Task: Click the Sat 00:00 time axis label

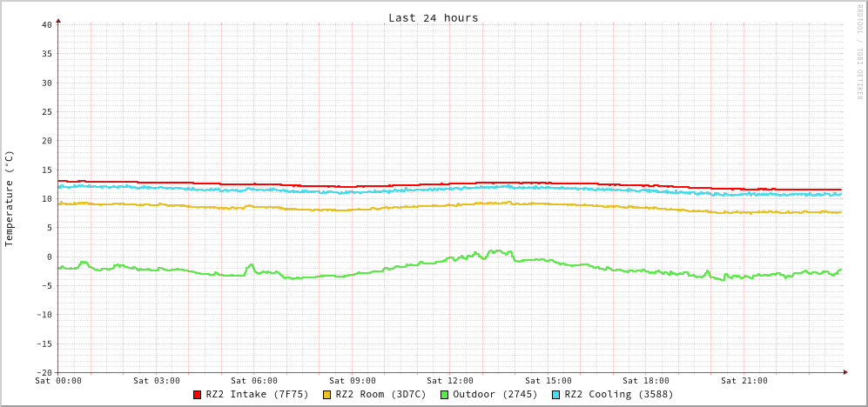Action: [x=58, y=380]
